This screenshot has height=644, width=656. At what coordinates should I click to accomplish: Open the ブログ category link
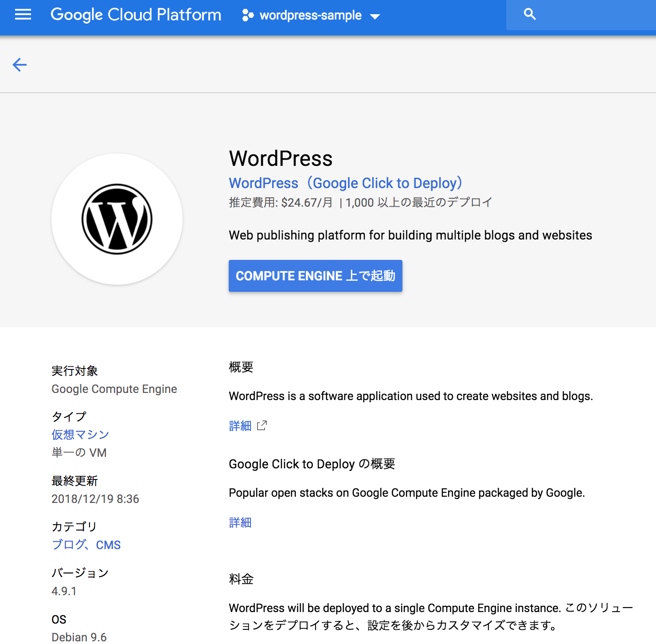coord(69,545)
